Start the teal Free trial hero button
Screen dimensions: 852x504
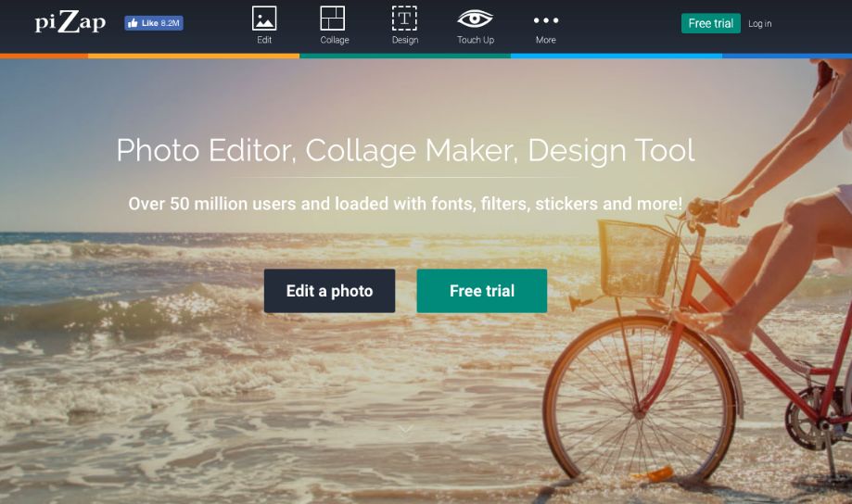point(482,291)
